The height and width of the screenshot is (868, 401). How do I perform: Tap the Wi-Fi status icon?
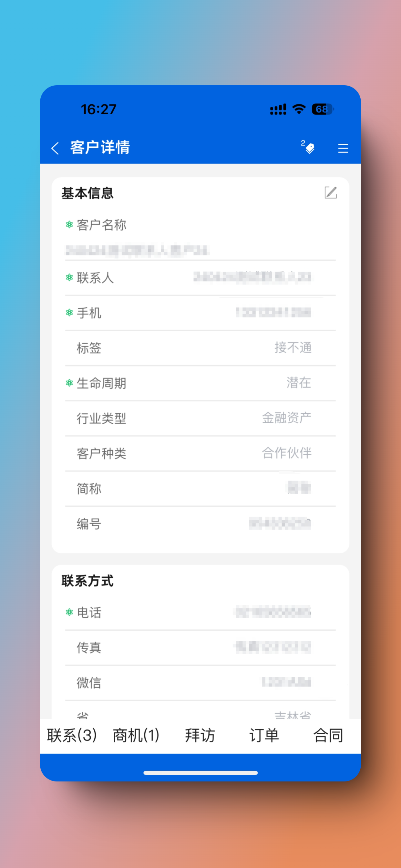point(299,109)
